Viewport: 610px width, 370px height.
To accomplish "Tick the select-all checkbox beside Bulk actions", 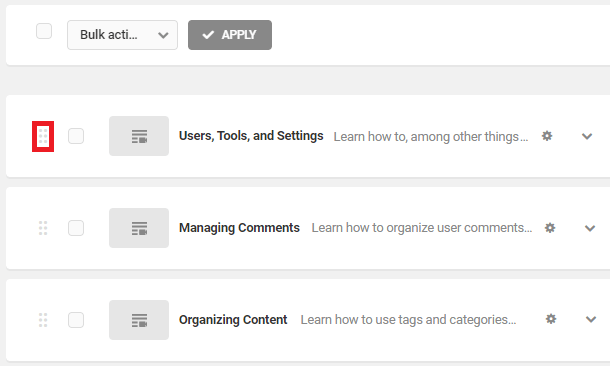I will pos(44,31).
